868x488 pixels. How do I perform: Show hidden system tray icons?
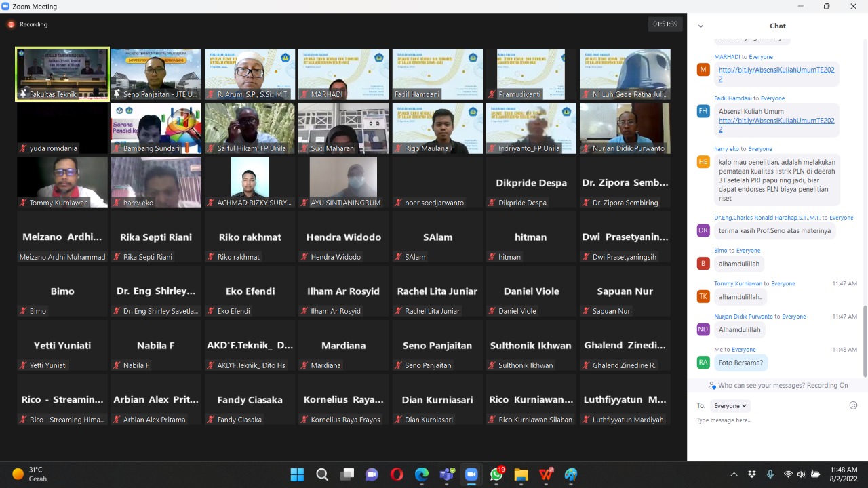[x=734, y=474]
